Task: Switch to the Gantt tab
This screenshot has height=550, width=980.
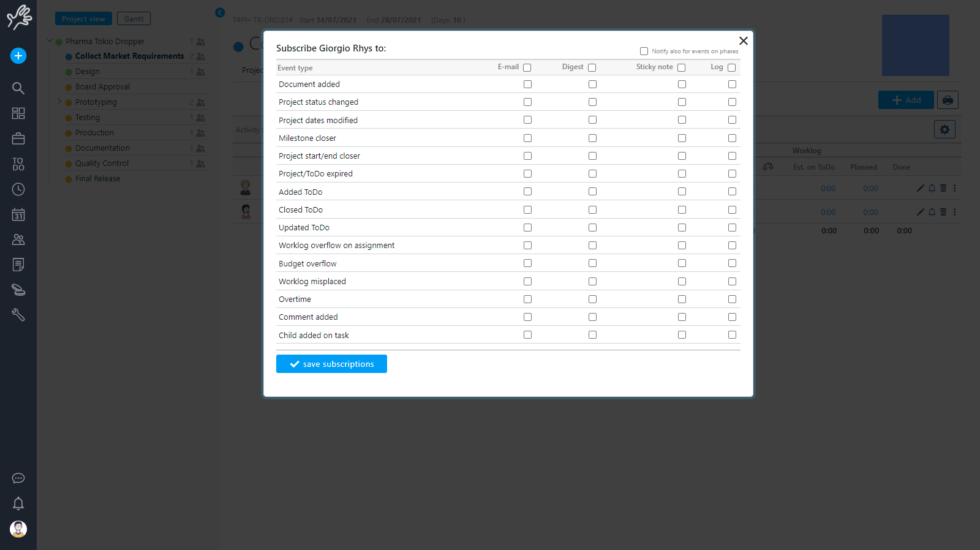Action: coord(134,19)
